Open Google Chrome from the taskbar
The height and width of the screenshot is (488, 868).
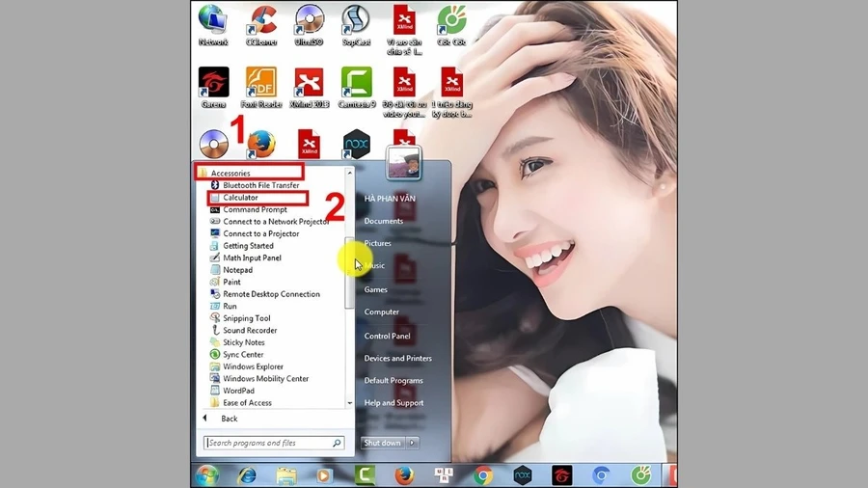483,475
